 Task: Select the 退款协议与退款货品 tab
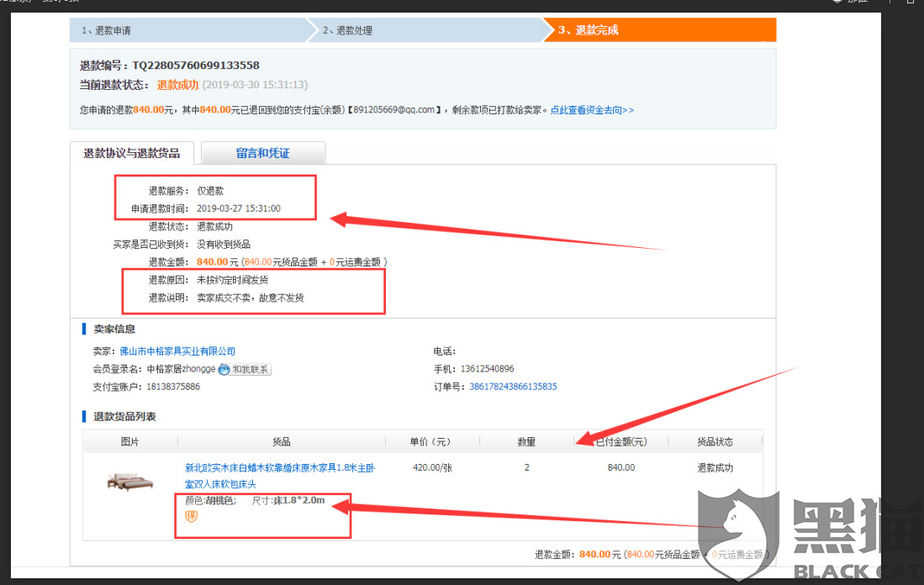pyautogui.click(x=132, y=153)
